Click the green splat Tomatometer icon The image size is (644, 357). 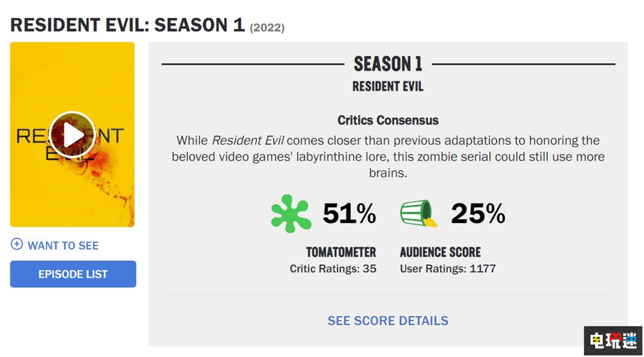[290, 213]
